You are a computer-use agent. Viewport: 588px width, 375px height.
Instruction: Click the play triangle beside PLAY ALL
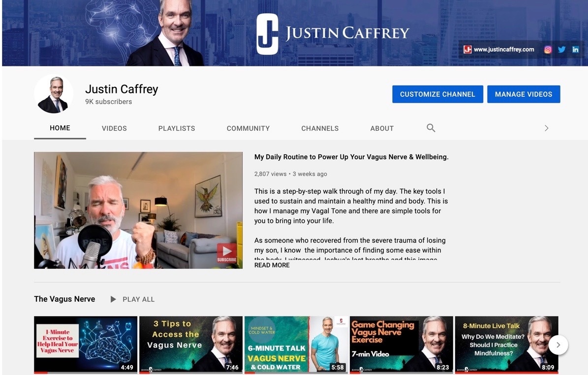[x=113, y=299]
